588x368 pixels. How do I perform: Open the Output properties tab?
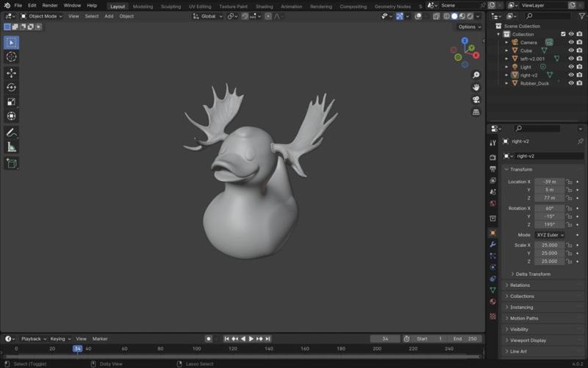pos(492,169)
